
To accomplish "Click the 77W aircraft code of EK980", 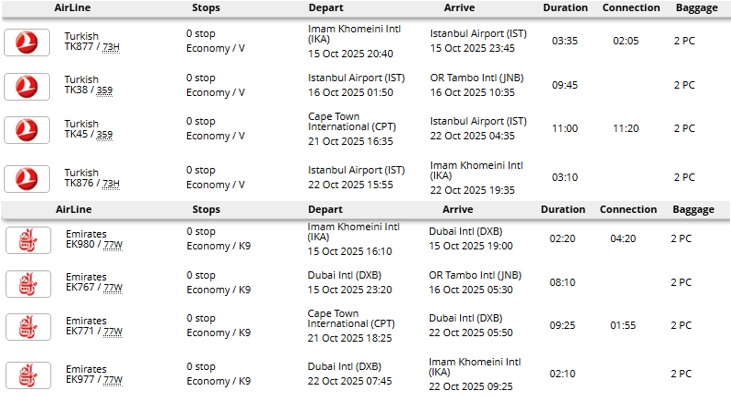I will [x=113, y=245].
